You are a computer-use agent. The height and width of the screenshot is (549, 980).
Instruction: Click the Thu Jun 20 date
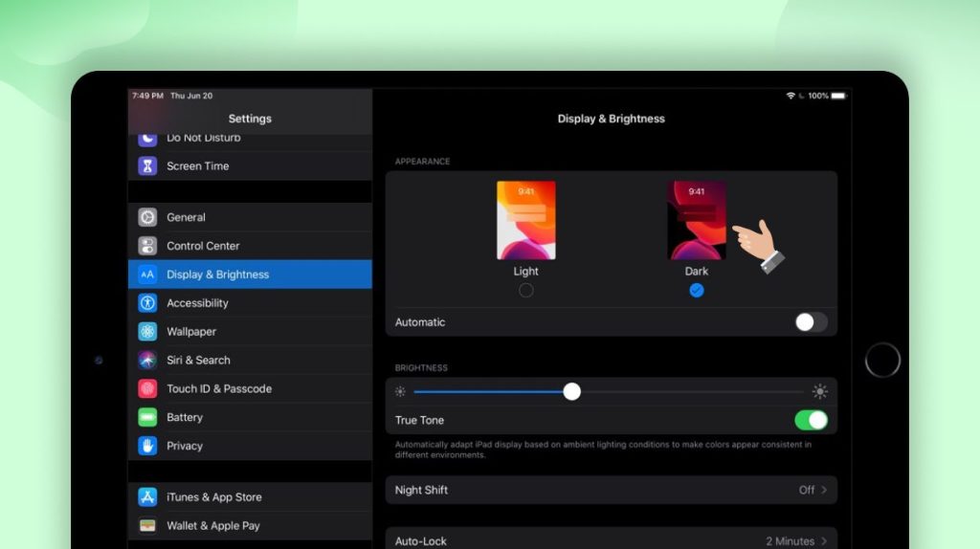191,96
